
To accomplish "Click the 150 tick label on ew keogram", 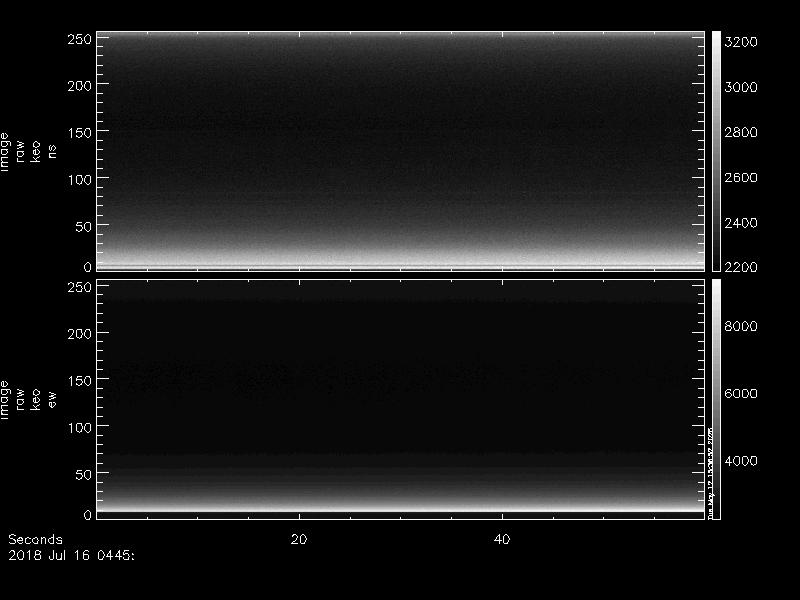I will [x=79, y=381].
